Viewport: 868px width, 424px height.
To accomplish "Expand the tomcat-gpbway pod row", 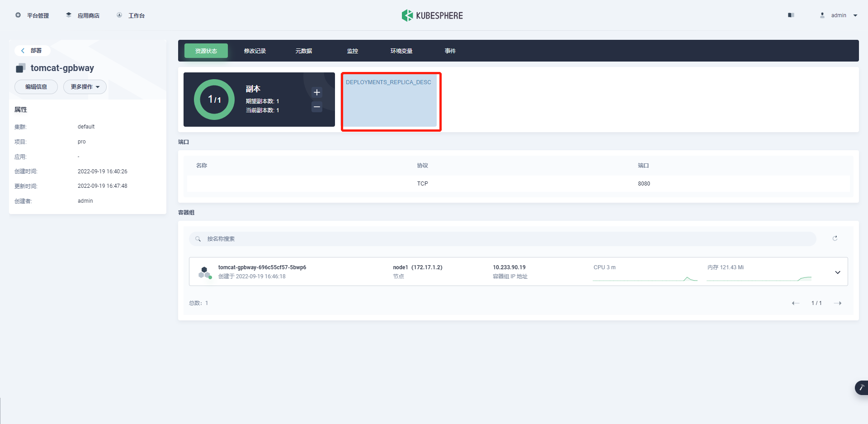I will pyautogui.click(x=838, y=272).
